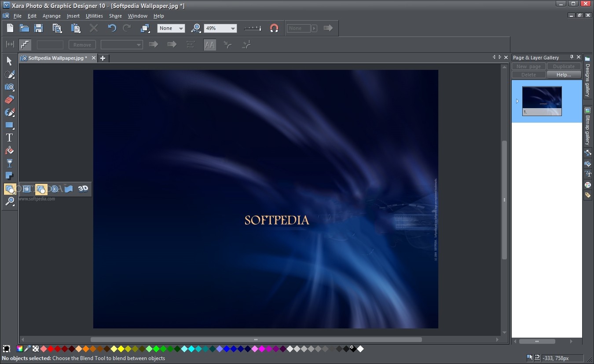The image size is (594, 364).
Task: Open the Window menu
Action: coord(138,16)
